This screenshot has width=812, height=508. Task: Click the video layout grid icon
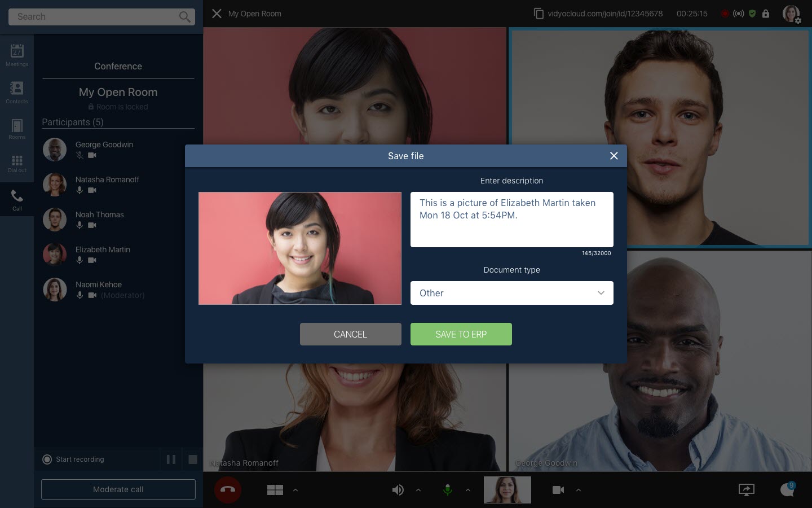pyautogui.click(x=275, y=490)
